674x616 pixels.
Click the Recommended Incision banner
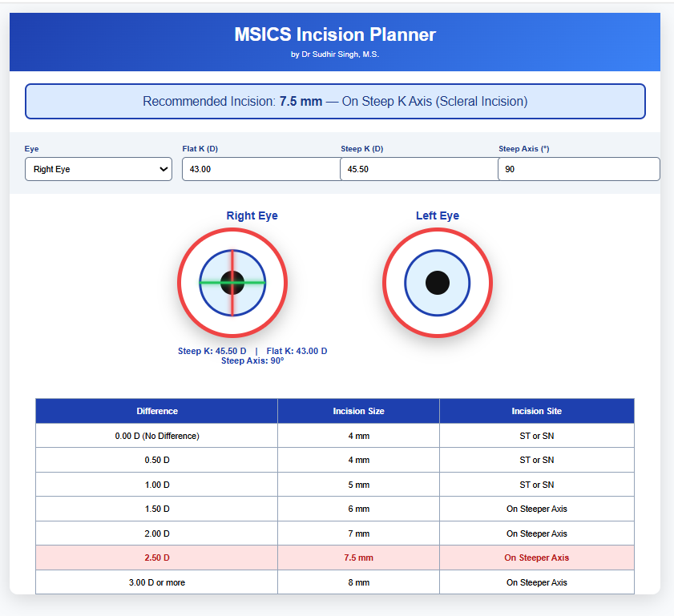tap(335, 102)
